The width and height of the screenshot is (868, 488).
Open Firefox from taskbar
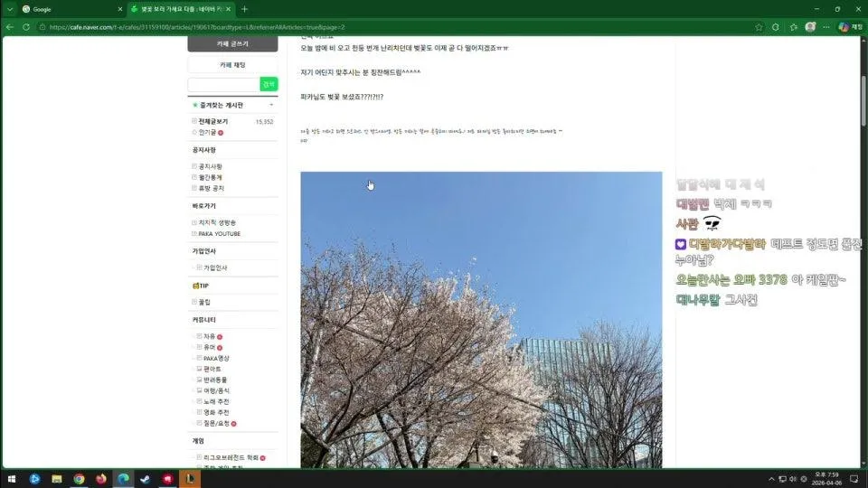(101, 479)
